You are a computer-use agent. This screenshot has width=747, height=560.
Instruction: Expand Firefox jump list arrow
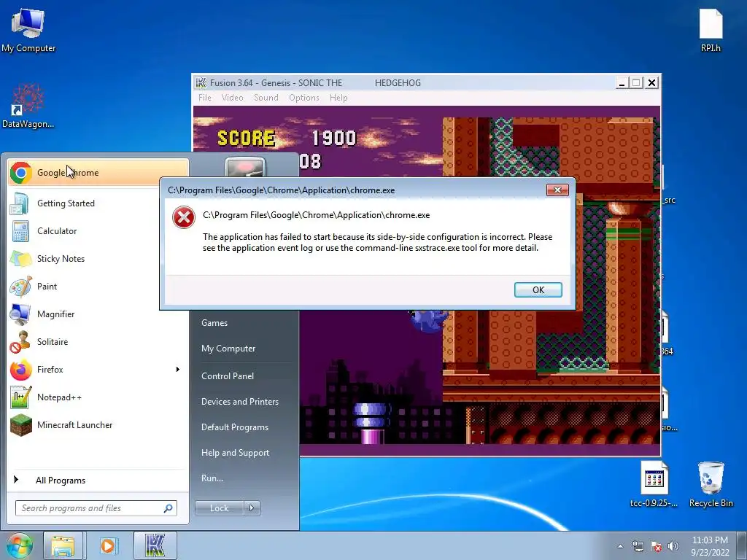[x=178, y=370]
